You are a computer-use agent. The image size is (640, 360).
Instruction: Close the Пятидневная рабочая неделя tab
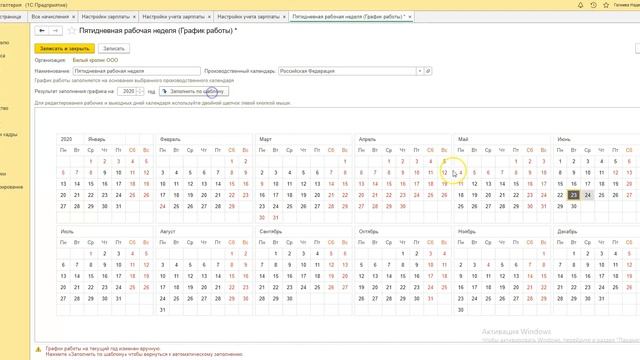tap(410, 17)
